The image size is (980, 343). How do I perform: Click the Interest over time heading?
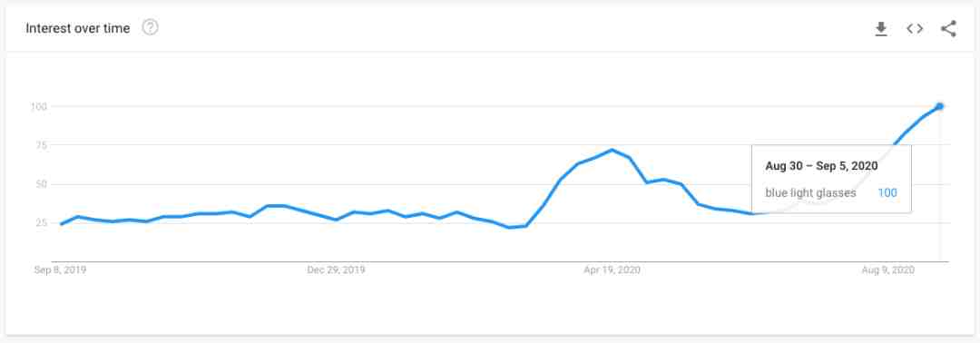point(78,28)
